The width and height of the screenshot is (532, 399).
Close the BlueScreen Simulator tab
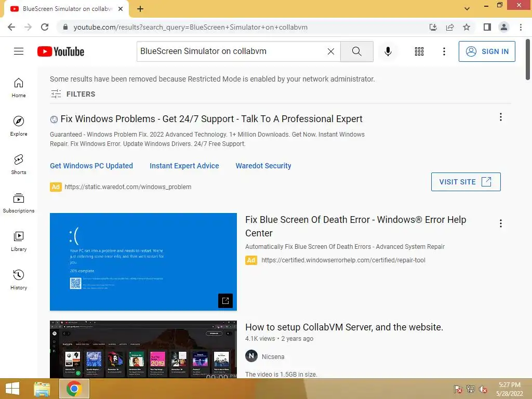[x=121, y=9]
